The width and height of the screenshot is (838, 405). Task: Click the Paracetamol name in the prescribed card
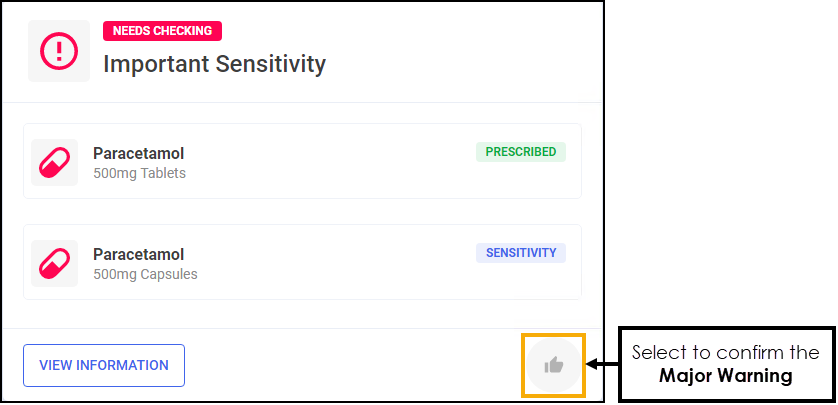point(138,153)
